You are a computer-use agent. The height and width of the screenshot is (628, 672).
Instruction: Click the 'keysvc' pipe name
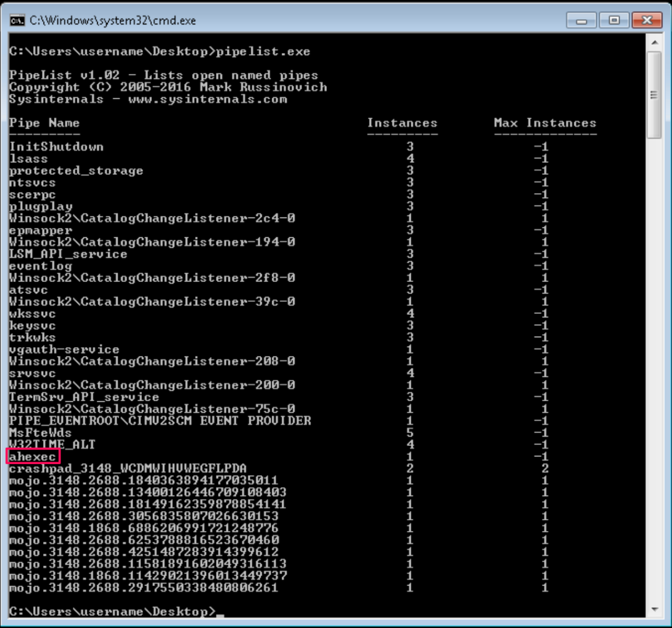[33, 326]
